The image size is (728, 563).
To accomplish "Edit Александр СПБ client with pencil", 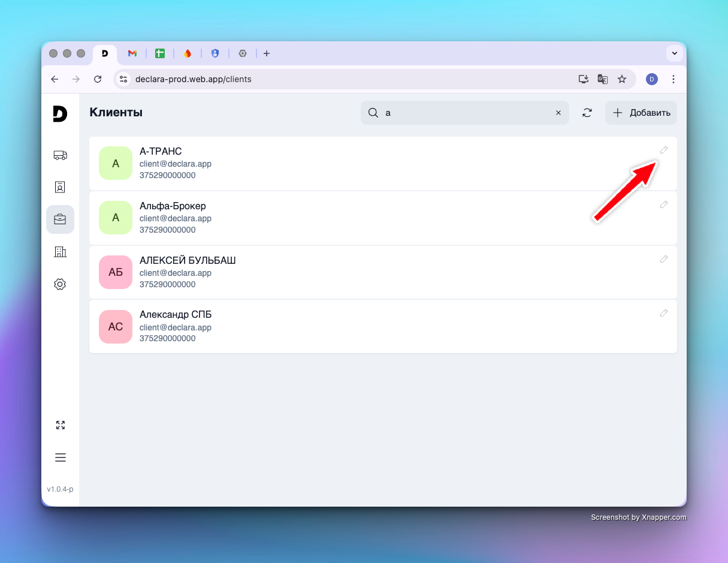I will tap(664, 313).
